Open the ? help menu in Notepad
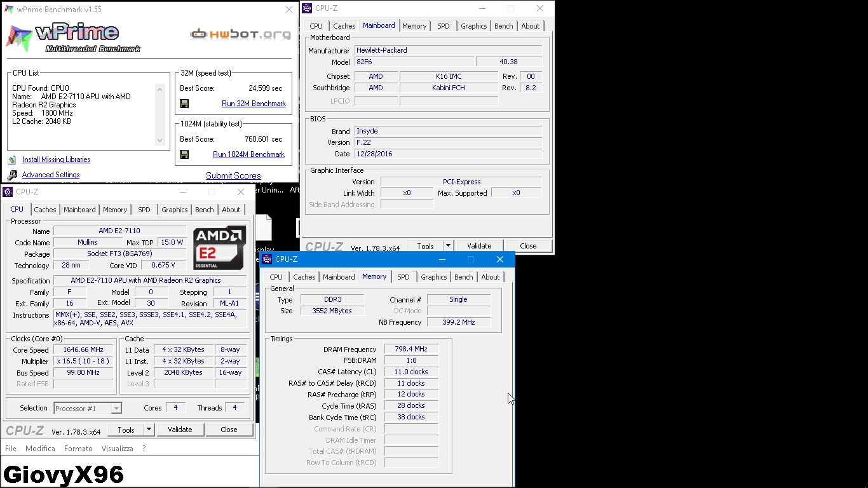 click(144, 449)
